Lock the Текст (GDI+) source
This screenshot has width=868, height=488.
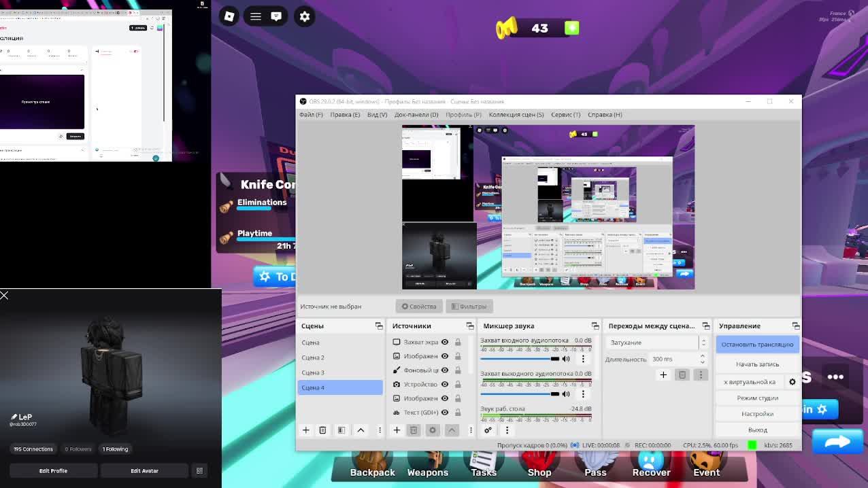pyautogui.click(x=458, y=413)
